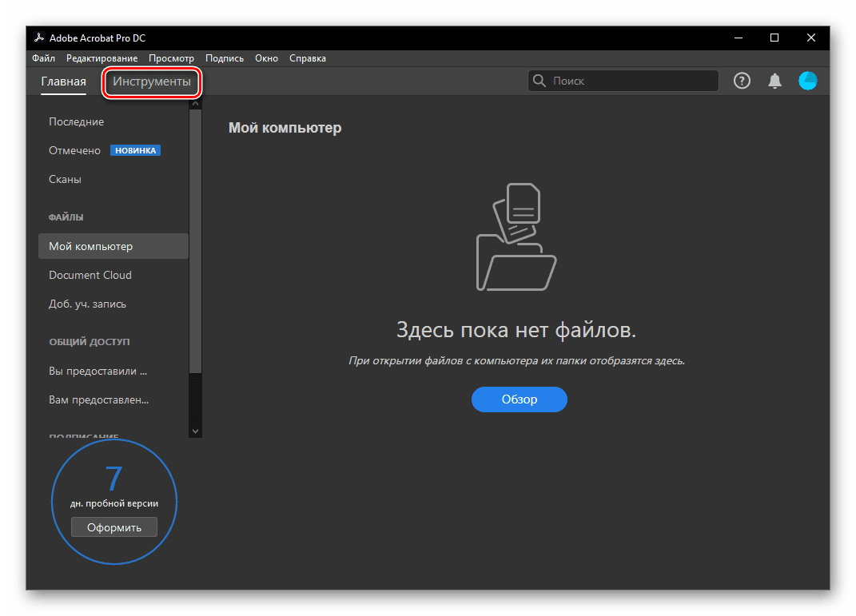Open Document Cloud in the sidebar

[90, 275]
